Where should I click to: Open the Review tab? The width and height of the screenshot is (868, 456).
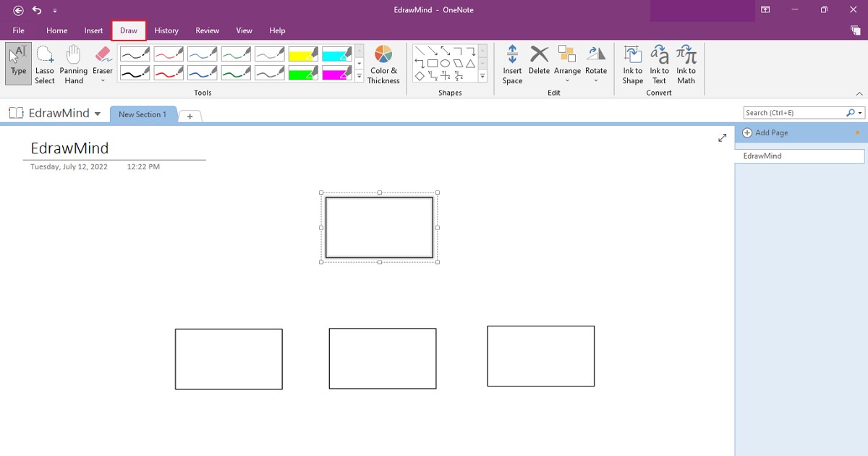(208, 30)
